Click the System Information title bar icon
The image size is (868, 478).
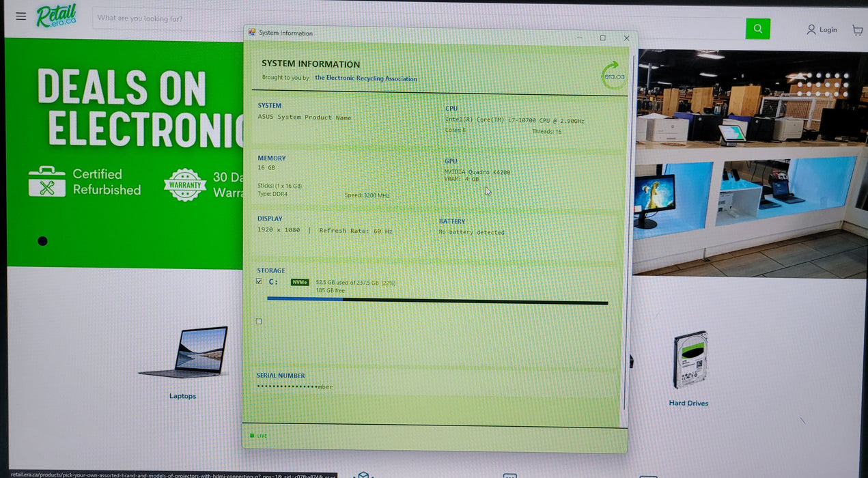[252, 32]
